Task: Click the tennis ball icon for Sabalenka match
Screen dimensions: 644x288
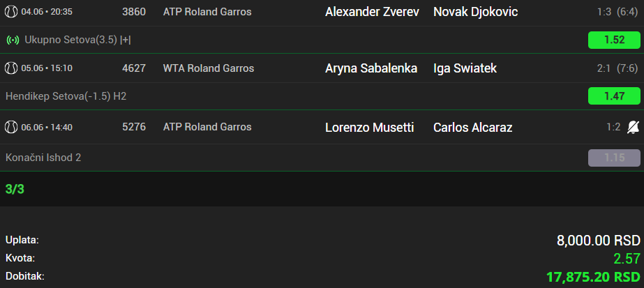Action: pos(11,68)
